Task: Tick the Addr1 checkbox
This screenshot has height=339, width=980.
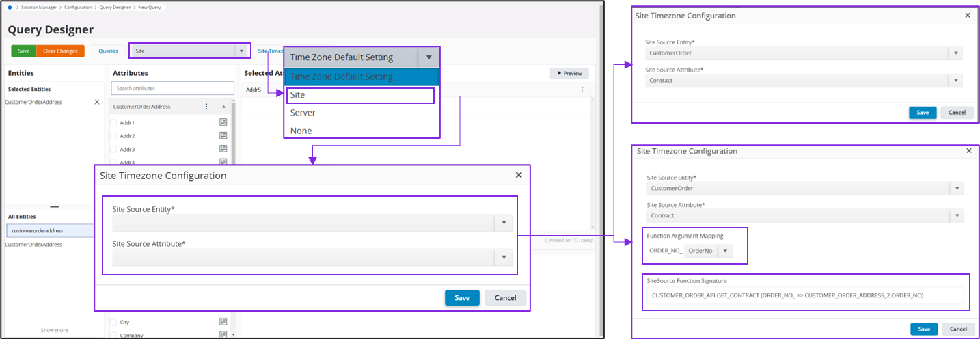Action: coord(114,123)
